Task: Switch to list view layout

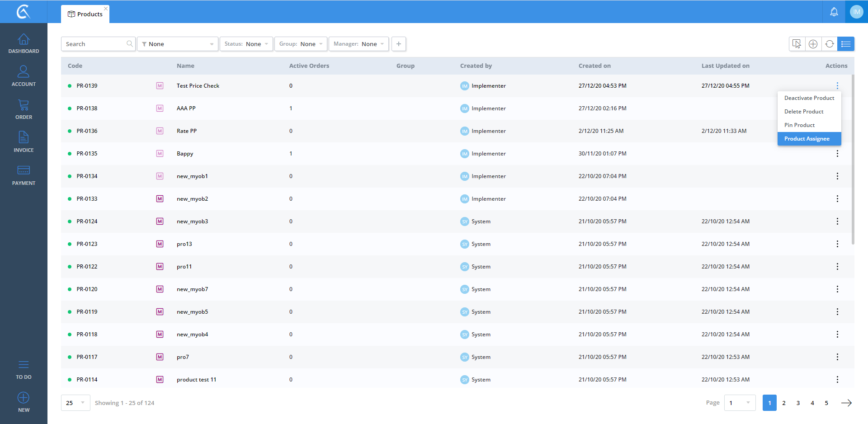Action: (x=845, y=44)
